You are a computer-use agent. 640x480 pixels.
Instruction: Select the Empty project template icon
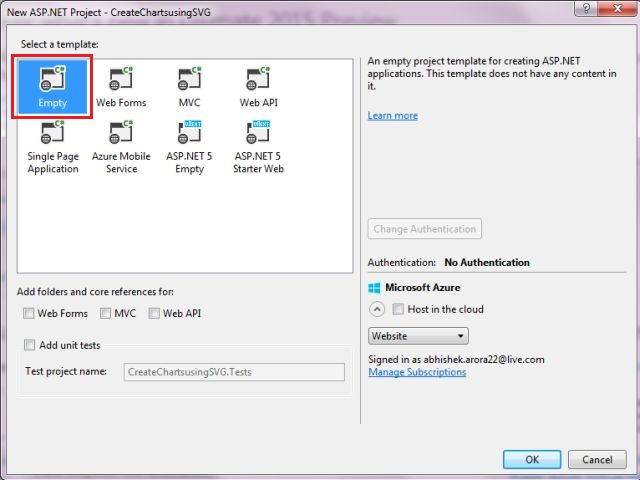click(52, 78)
